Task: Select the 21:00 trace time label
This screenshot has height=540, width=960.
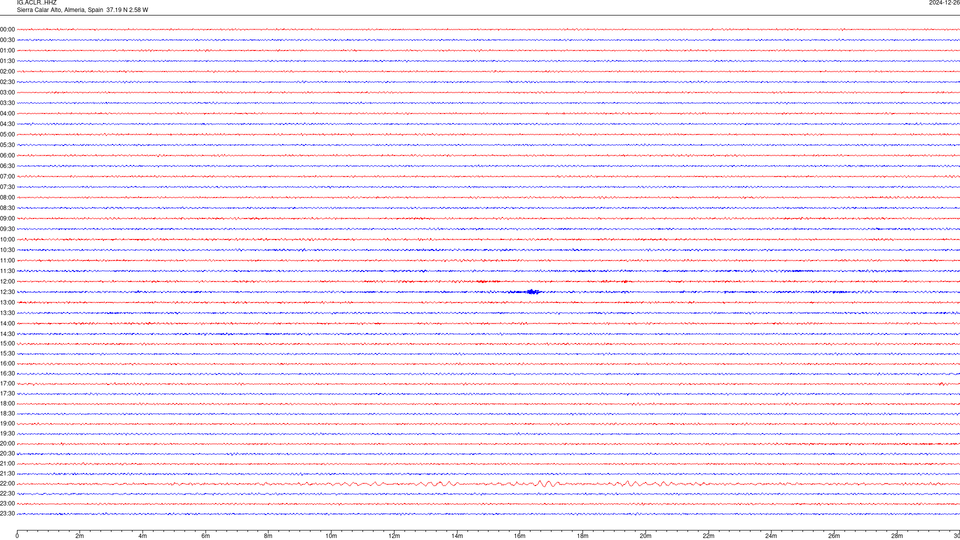Action: click(x=7, y=463)
